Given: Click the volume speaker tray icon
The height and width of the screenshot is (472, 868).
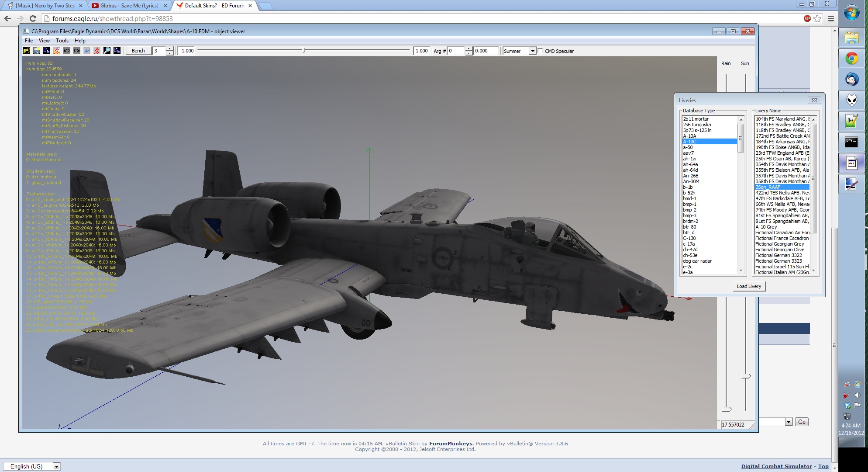Looking at the screenshot, I should [857, 395].
